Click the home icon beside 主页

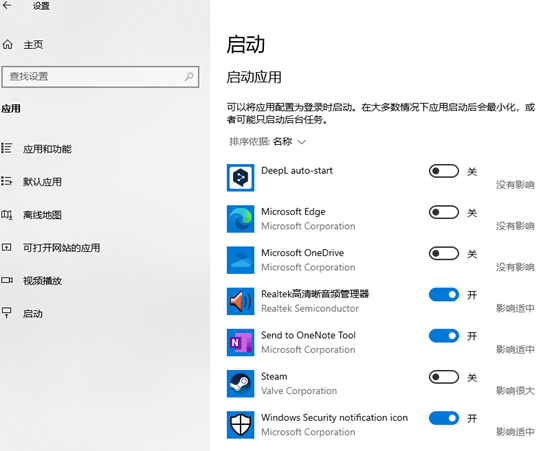click(7, 45)
